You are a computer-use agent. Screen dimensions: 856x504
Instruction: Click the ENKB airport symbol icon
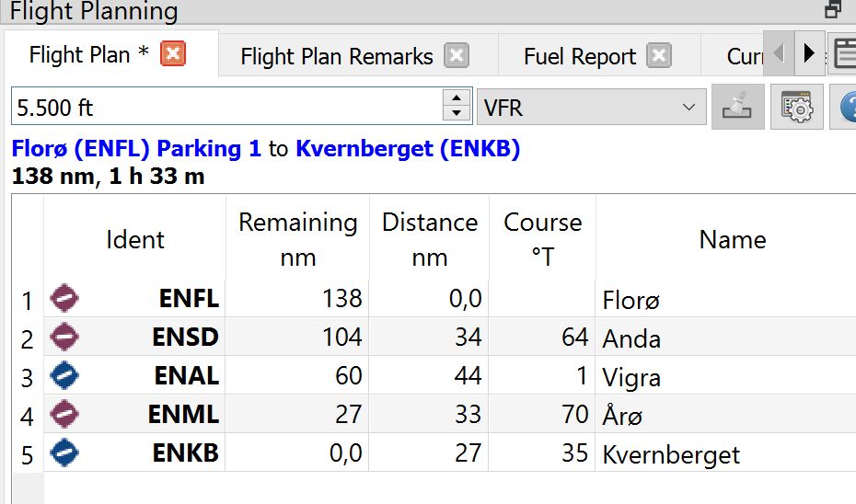[64, 452]
